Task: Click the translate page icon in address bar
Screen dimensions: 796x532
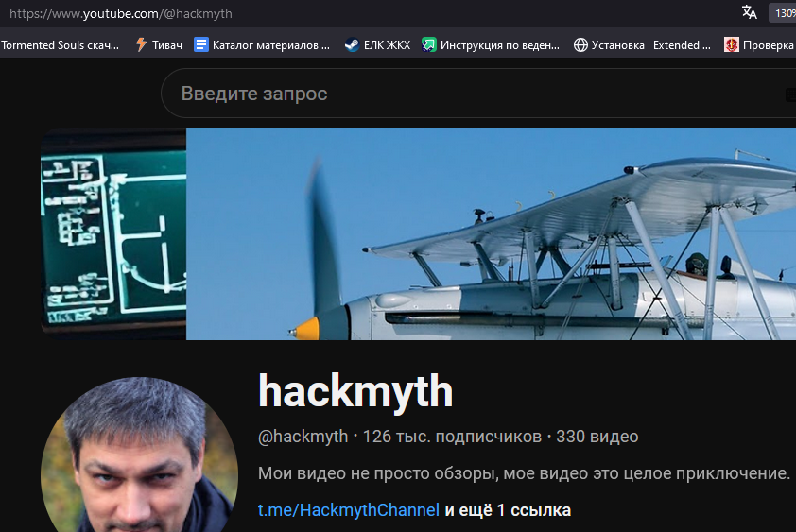Action: click(750, 12)
